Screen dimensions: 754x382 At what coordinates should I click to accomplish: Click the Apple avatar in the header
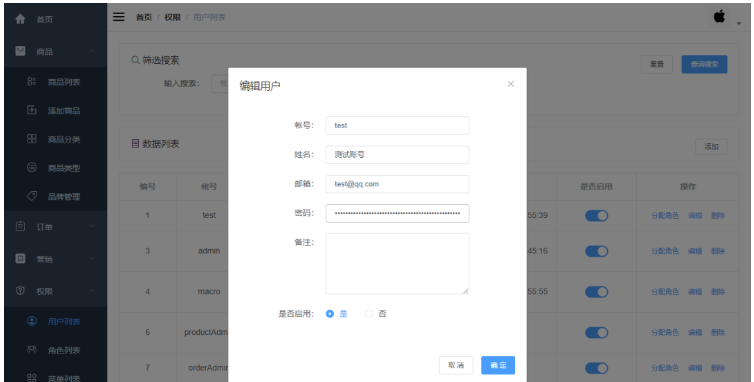click(x=719, y=17)
